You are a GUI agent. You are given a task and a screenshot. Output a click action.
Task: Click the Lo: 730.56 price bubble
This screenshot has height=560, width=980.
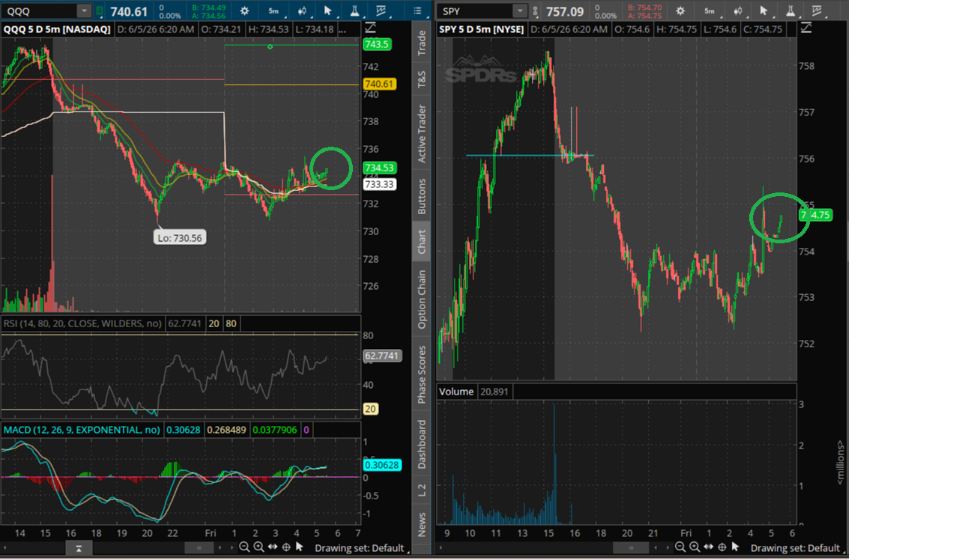[180, 238]
